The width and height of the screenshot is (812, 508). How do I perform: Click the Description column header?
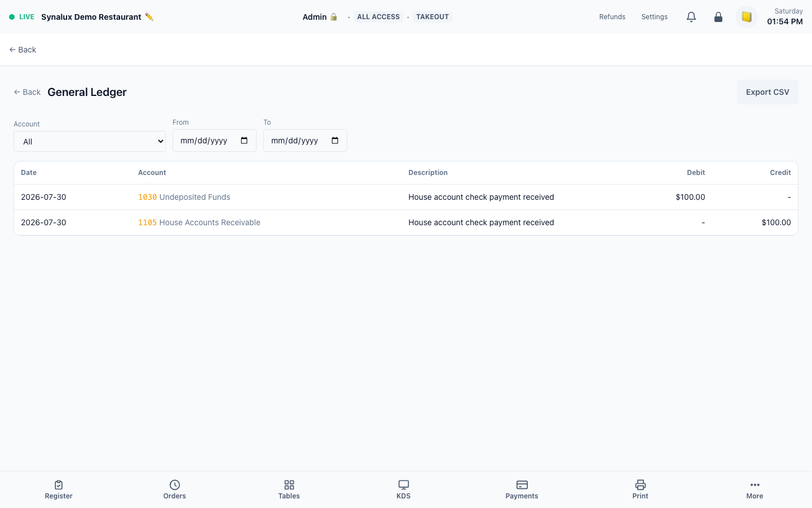pos(428,173)
